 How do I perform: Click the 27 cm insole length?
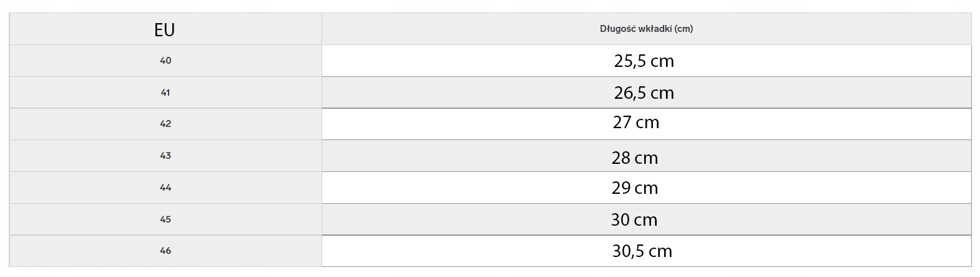(x=635, y=123)
